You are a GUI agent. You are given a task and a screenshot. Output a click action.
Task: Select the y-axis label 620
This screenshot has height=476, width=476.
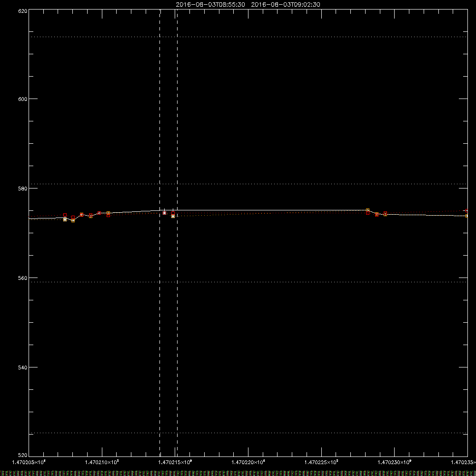coord(23,11)
